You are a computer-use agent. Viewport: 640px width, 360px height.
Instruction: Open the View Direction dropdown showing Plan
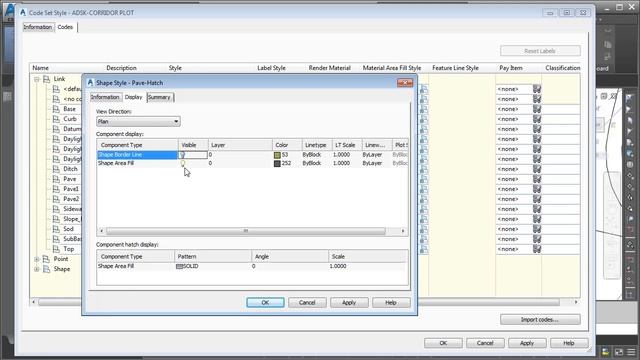pos(138,122)
